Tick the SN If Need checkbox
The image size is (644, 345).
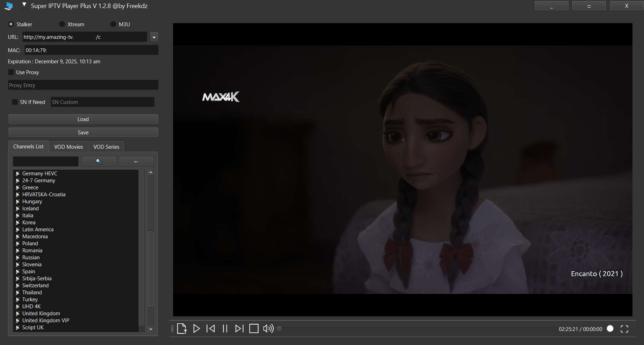[x=15, y=102]
